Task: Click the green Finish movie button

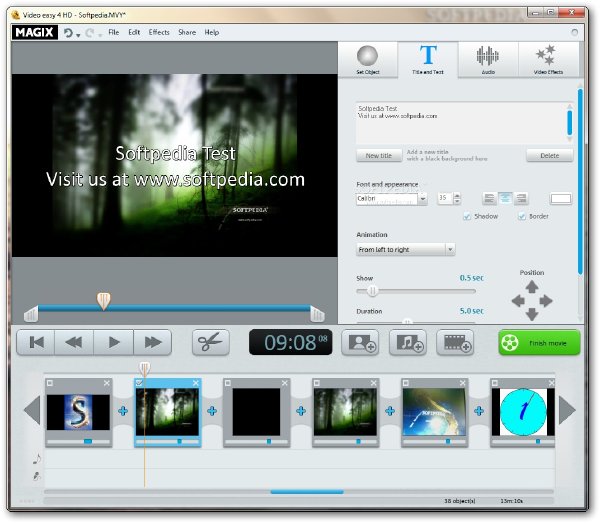Action: (540, 342)
